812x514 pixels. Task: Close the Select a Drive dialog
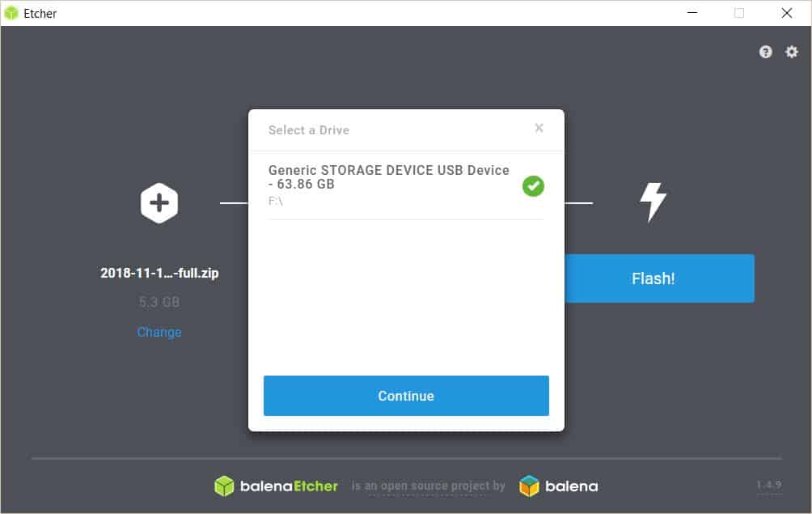pos(539,128)
